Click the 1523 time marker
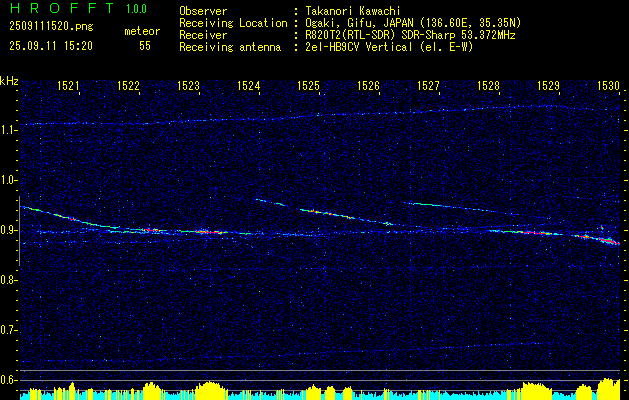Screen dimensions: 629x400 [188, 85]
